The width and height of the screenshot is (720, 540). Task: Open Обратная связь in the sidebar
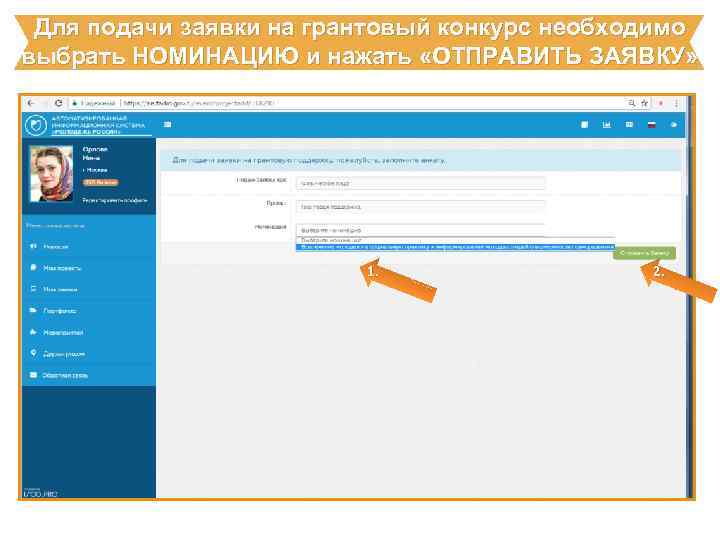[65, 376]
